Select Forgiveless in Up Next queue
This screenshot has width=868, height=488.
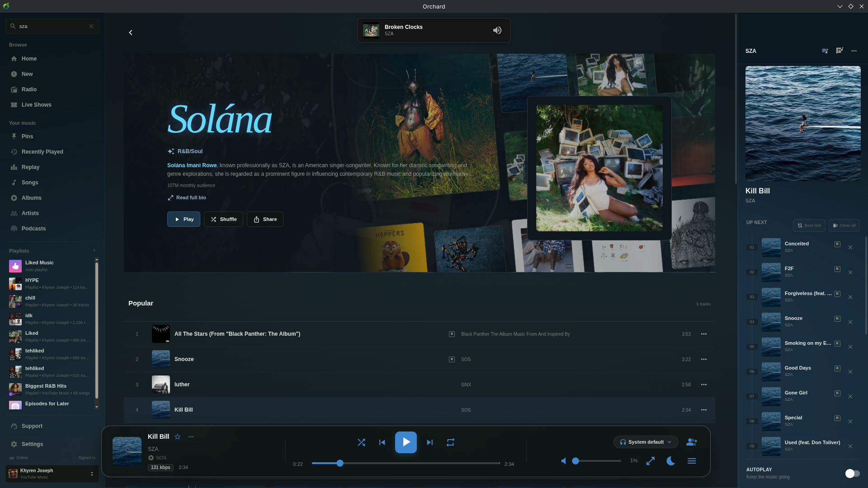point(802,297)
